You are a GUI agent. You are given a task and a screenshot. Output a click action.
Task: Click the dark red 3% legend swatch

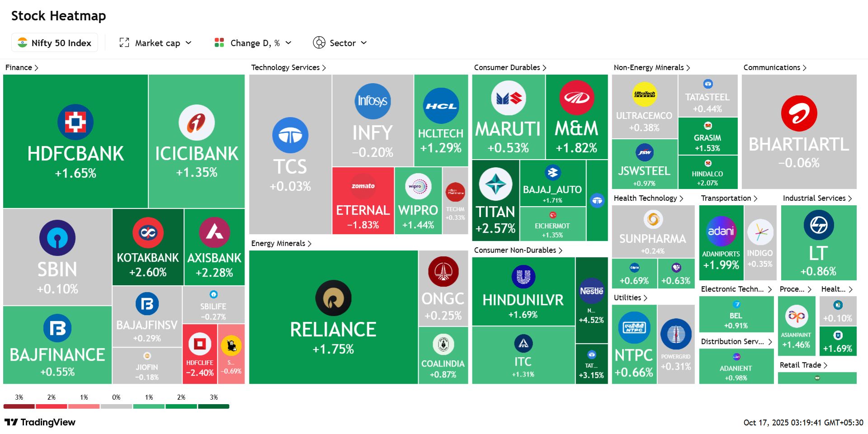19,406
